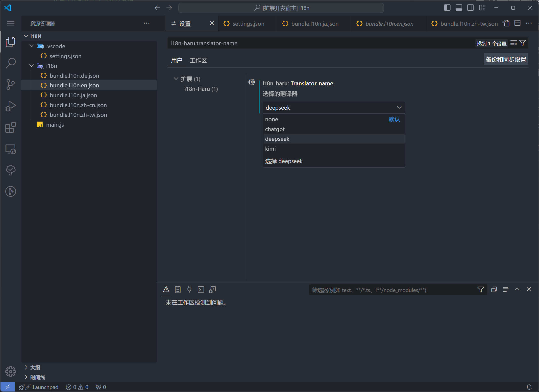Collapse the 扩展 (1) settings group
Image resolution: width=539 pixels, height=392 pixels.
pos(176,79)
